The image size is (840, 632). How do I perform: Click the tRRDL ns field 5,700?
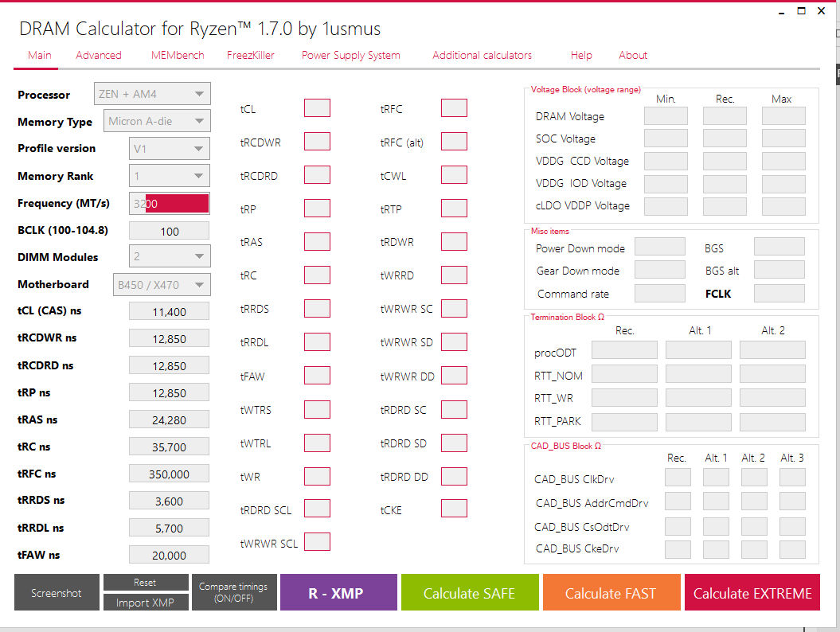(170, 529)
